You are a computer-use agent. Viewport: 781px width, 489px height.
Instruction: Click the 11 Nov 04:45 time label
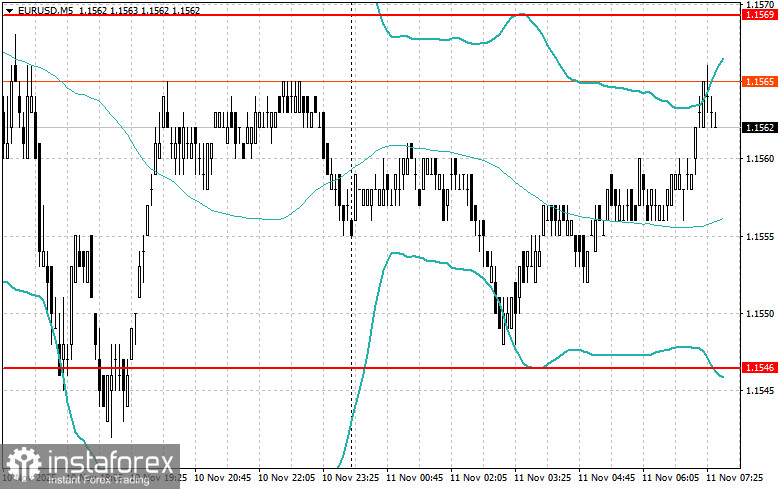pyautogui.click(x=606, y=478)
